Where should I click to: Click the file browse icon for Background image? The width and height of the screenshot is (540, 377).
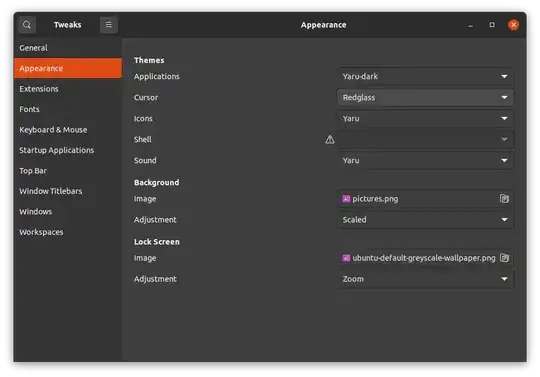pyautogui.click(x=504, y=199)
